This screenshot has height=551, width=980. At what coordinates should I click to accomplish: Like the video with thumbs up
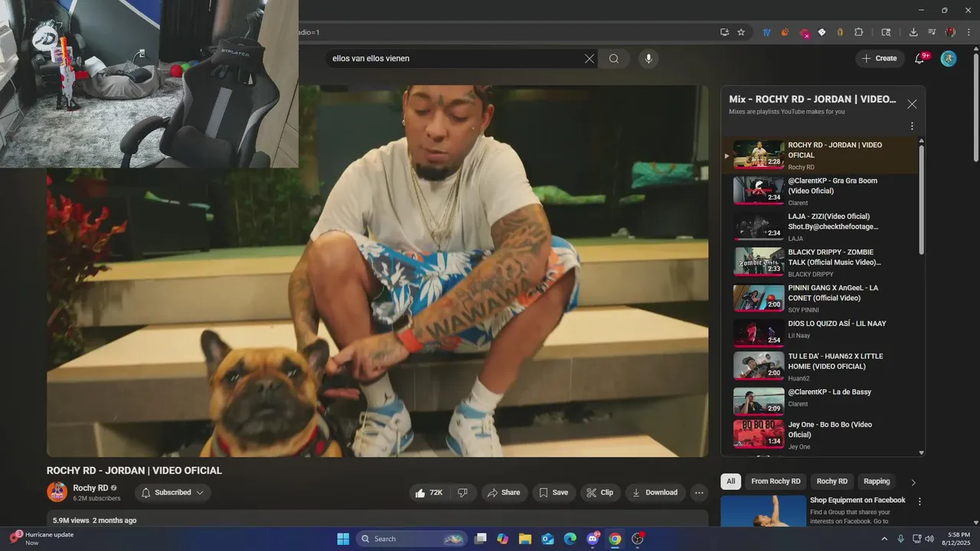430,493
